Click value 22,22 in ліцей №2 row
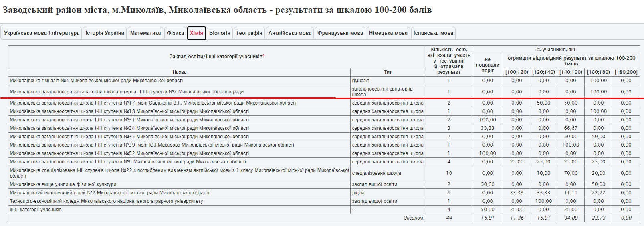 (598, 193)
